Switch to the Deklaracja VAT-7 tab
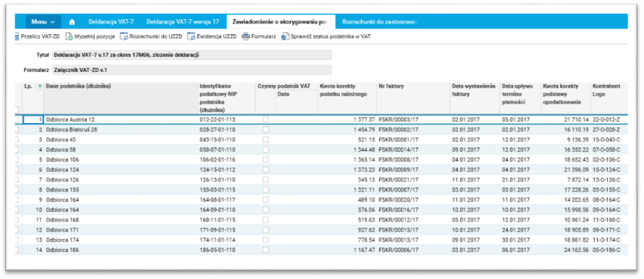Viewport: 644px width, 279px height. click(111, 21)
